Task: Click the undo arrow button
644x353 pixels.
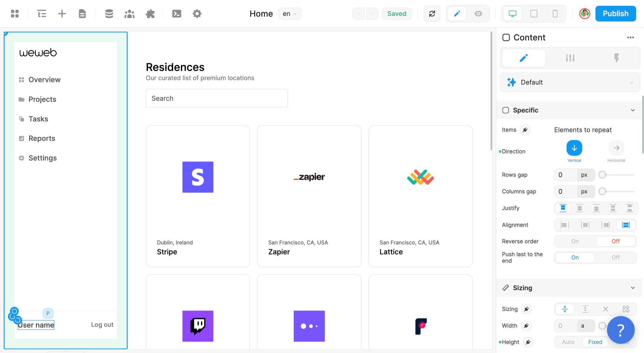Action: [x=359, y=14]
